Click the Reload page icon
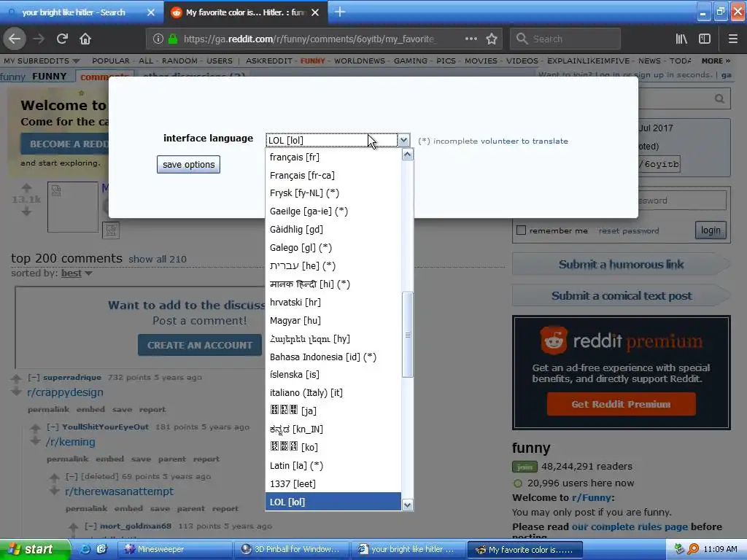 coord(62,39)
